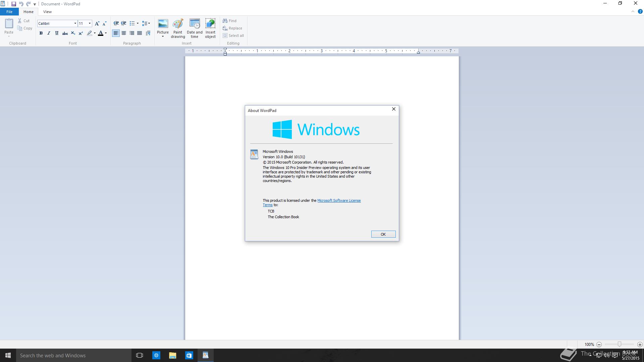Switch to the Home ribbon tab

(29, 12)
